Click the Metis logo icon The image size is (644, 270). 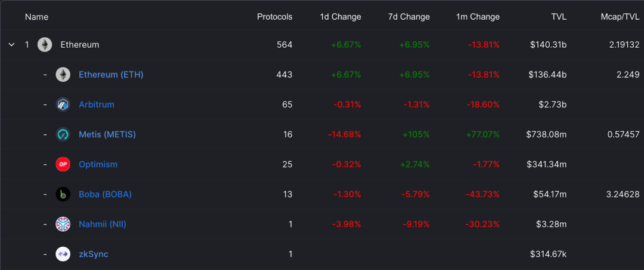pos(63,134)
